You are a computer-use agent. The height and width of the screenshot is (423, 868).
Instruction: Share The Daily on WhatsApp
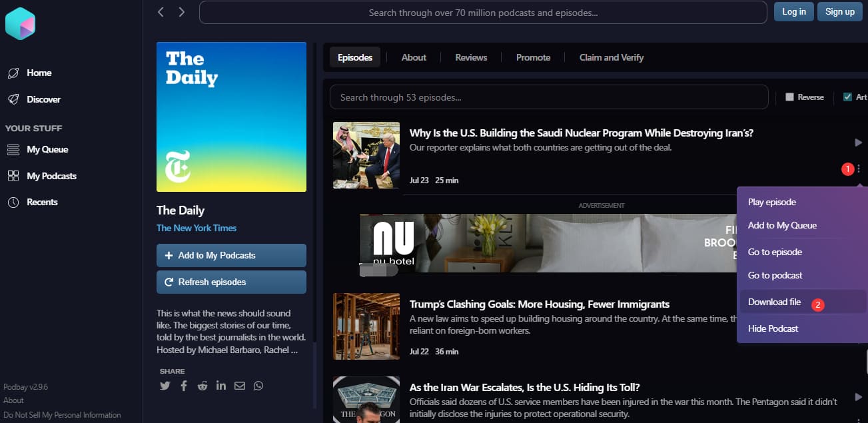pos(258,386)
